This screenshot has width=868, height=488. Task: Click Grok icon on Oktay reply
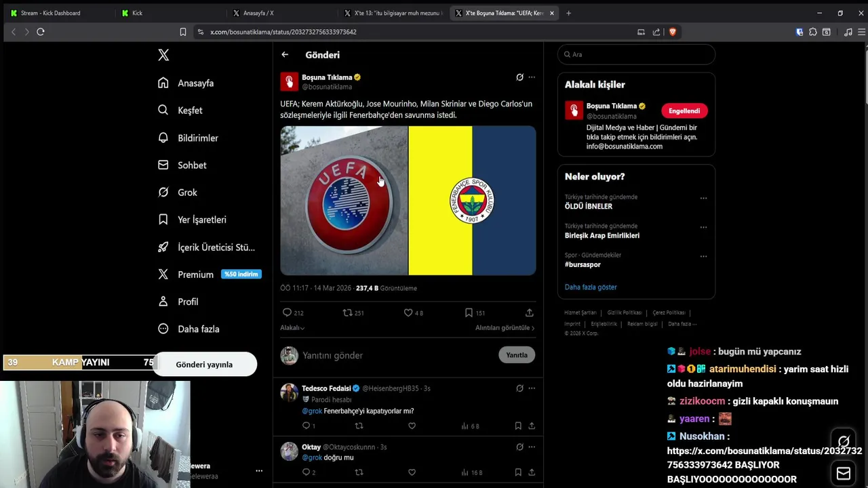click(519, 447)
